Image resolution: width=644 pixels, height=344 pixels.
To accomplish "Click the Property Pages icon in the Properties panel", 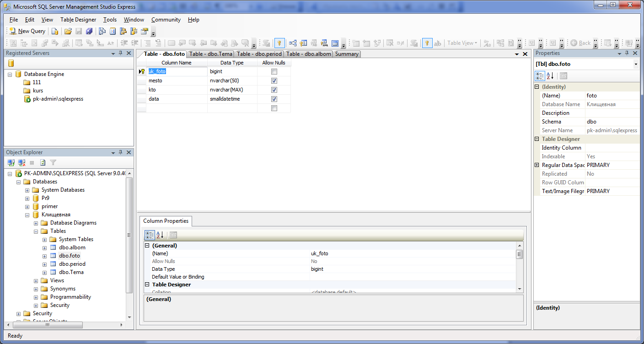I will point(563,75).
